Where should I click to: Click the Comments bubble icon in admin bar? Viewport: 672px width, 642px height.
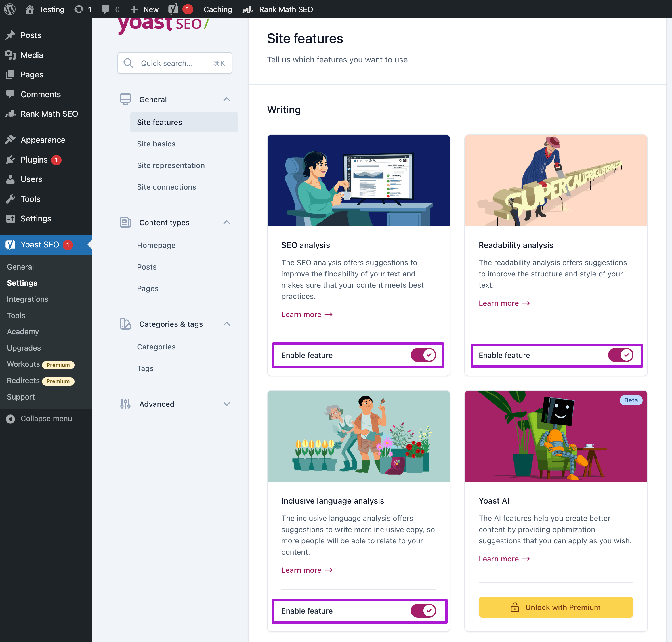[x=106, y=9]
